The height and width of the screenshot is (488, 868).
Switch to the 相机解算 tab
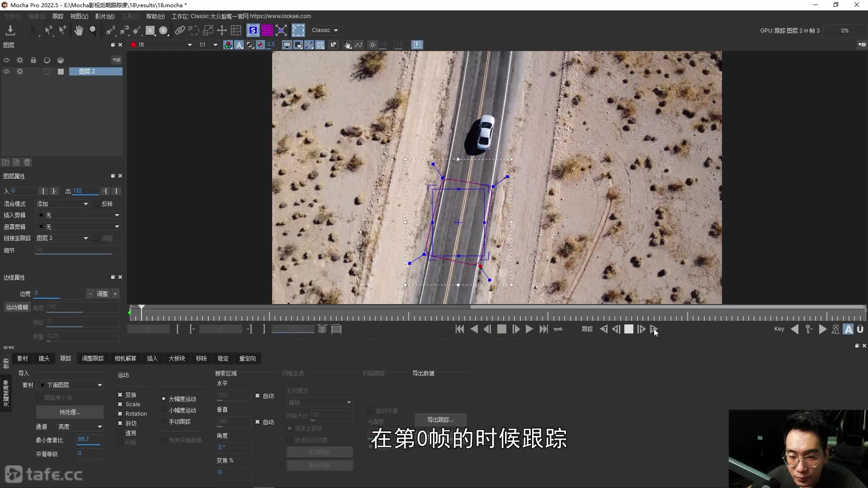(125, 358)
